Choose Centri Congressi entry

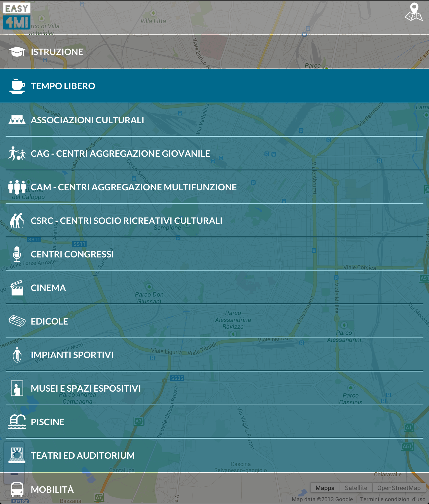click(x=214, y=254)
